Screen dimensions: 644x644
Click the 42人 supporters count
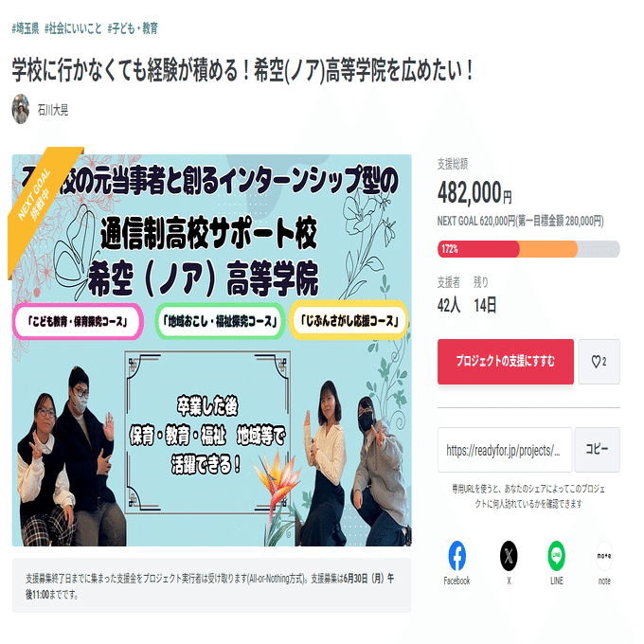449,305
